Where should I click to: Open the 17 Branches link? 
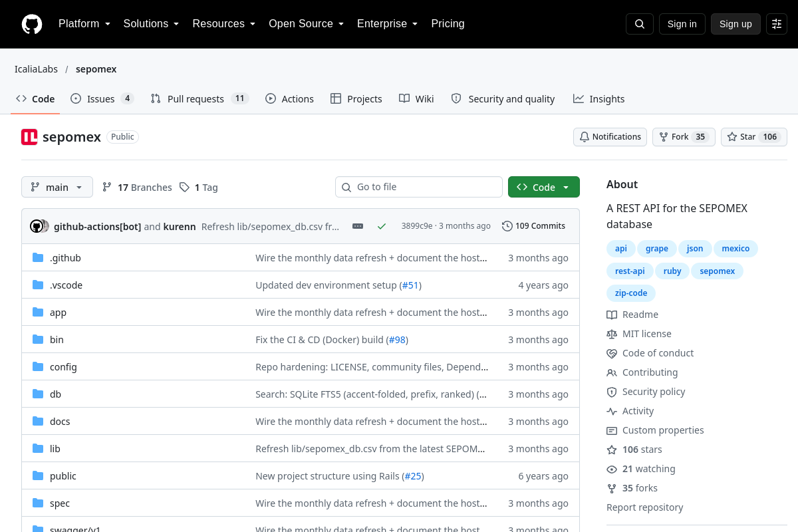(137, 188)
